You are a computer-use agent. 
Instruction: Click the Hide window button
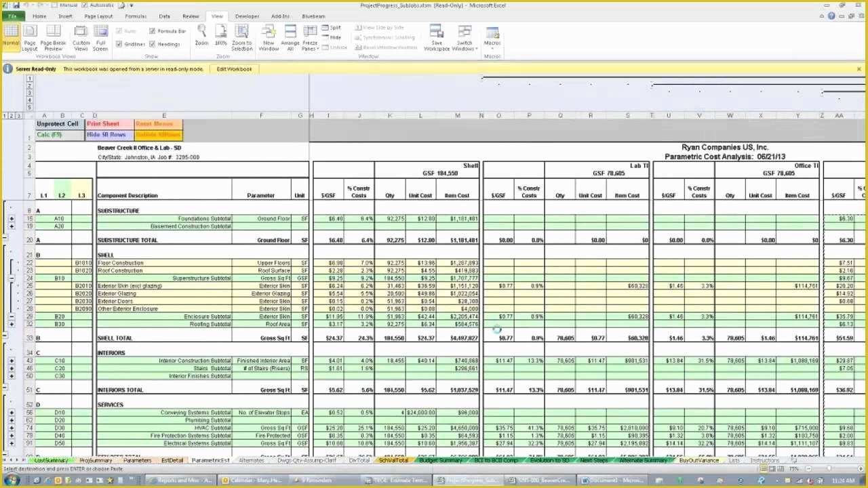(330, 37)
